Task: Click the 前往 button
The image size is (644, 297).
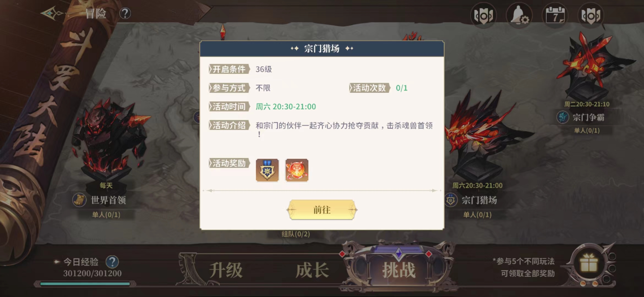Action: (322, 210)
